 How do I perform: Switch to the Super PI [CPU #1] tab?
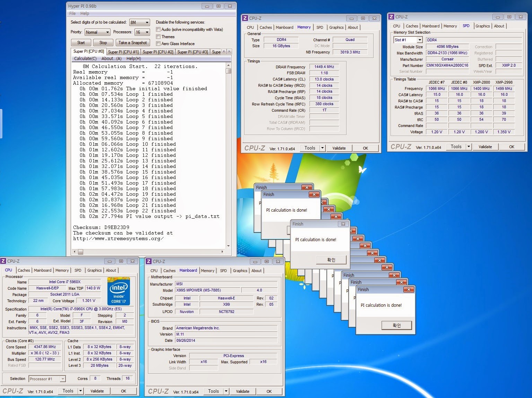pos(123,52)
